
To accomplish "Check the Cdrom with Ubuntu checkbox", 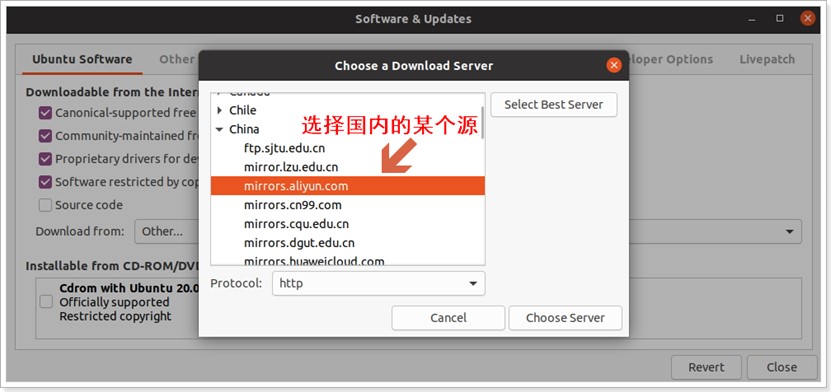I will [x=46, y=302].
